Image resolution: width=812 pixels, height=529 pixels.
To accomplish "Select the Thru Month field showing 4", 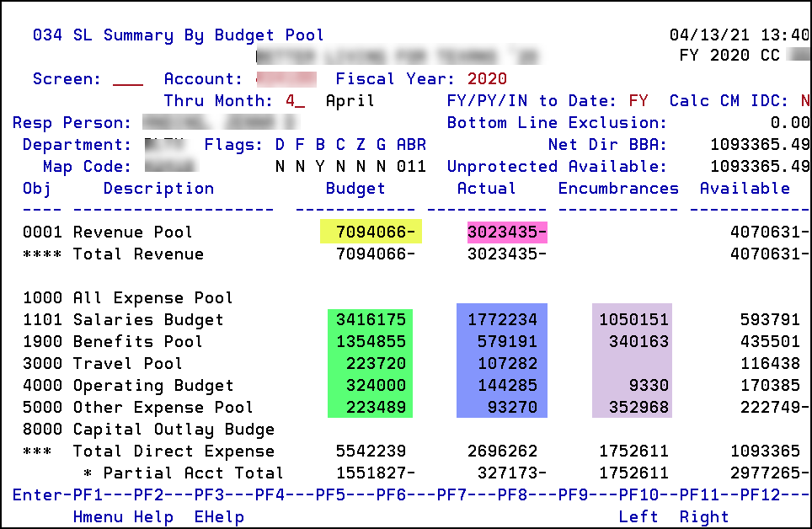I will (x=295, y=100).
